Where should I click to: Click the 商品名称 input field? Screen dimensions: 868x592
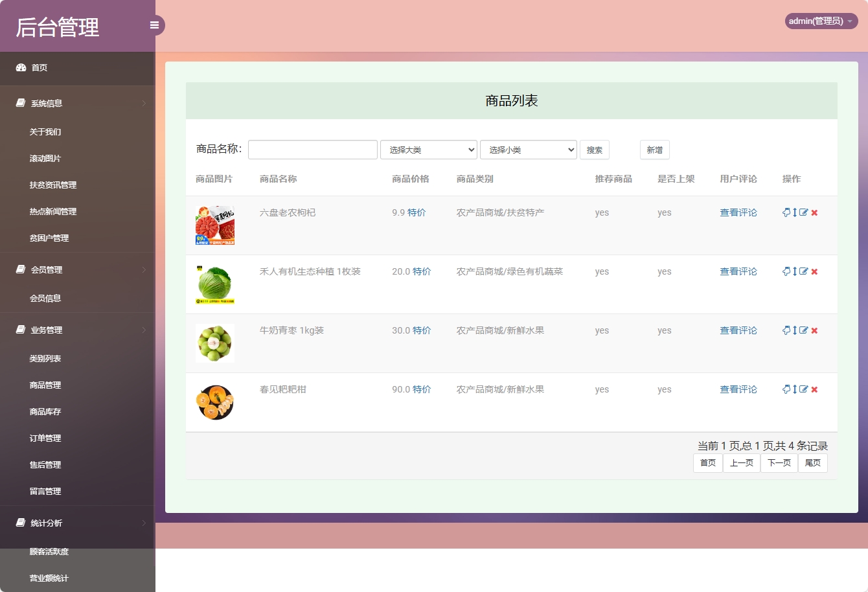coord(312,149)
